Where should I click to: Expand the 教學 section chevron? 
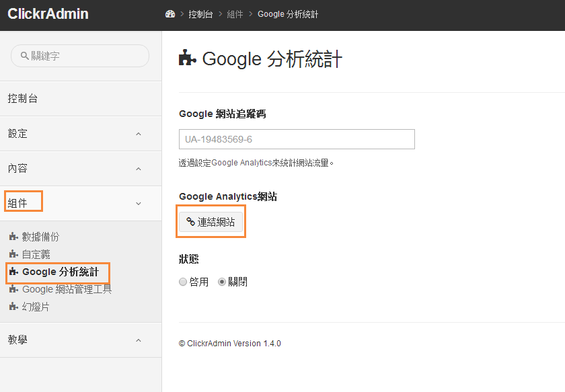pyautogui.click(x=139, y=340)
